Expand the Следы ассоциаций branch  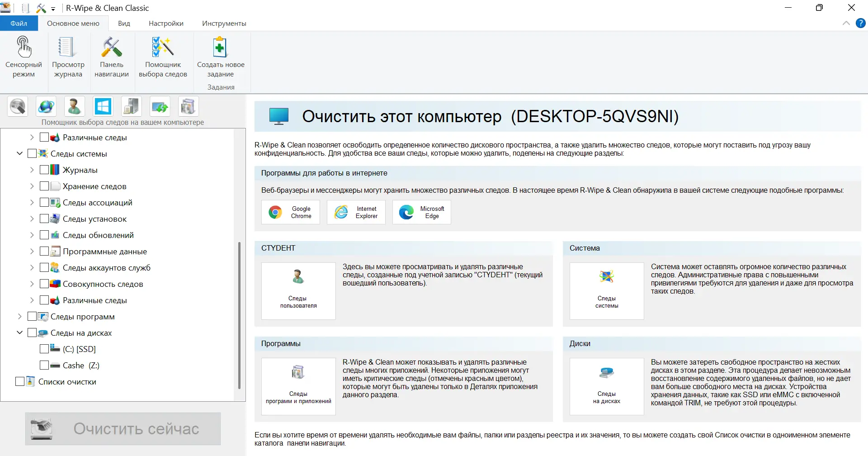coord(32,202)
